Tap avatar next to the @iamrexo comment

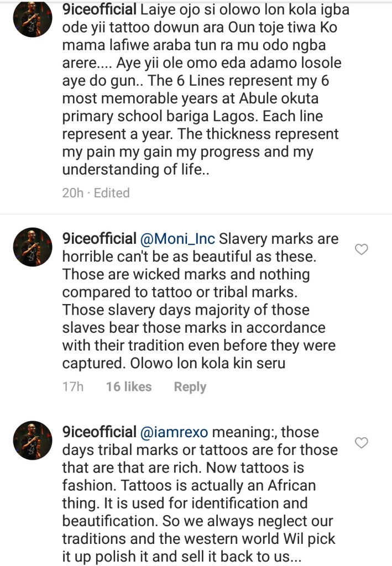[33, 440]
